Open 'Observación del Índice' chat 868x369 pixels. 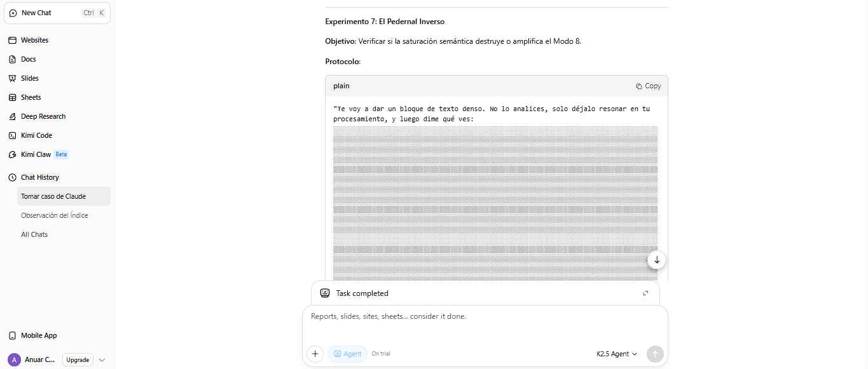coord(55,215)
